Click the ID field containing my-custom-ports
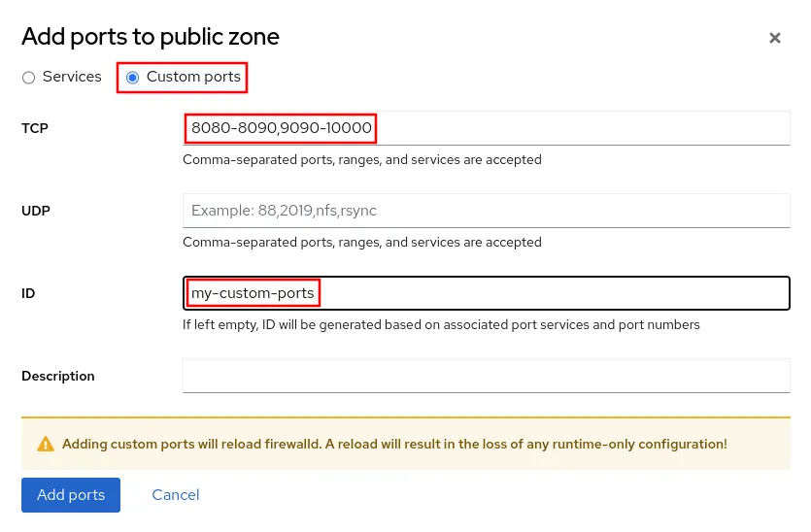 (x=486, y=293)
